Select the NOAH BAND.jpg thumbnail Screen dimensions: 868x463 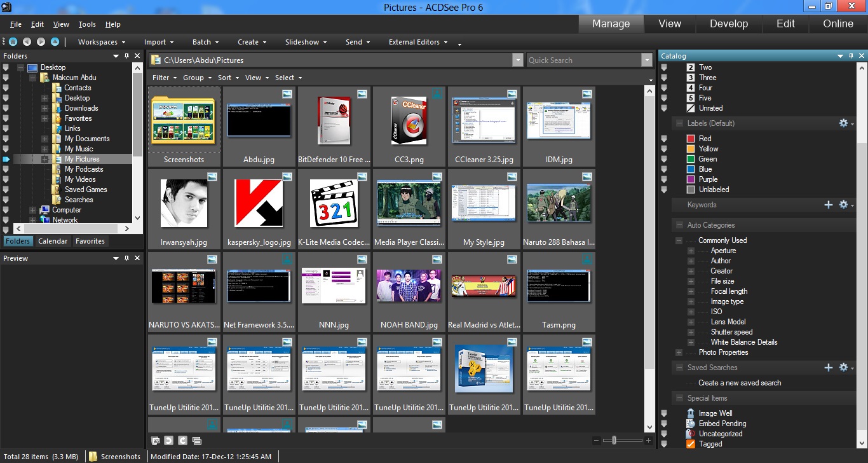point(409,292)
